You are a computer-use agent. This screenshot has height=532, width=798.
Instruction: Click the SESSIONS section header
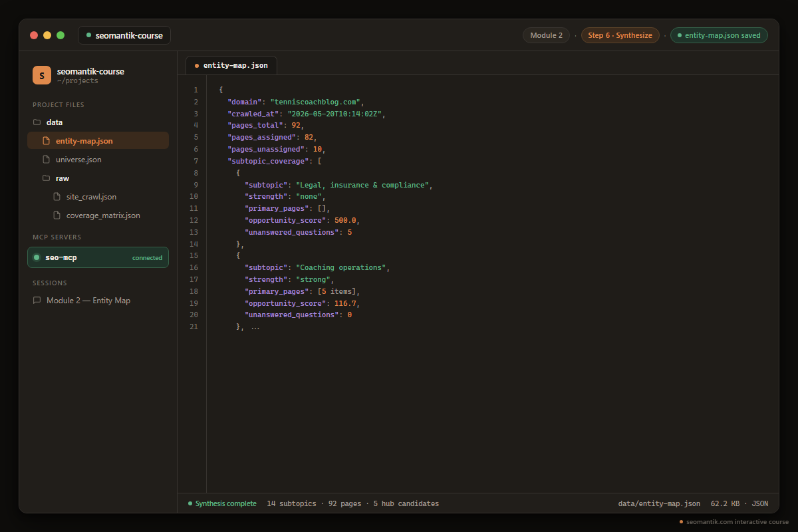click(50, 283)
